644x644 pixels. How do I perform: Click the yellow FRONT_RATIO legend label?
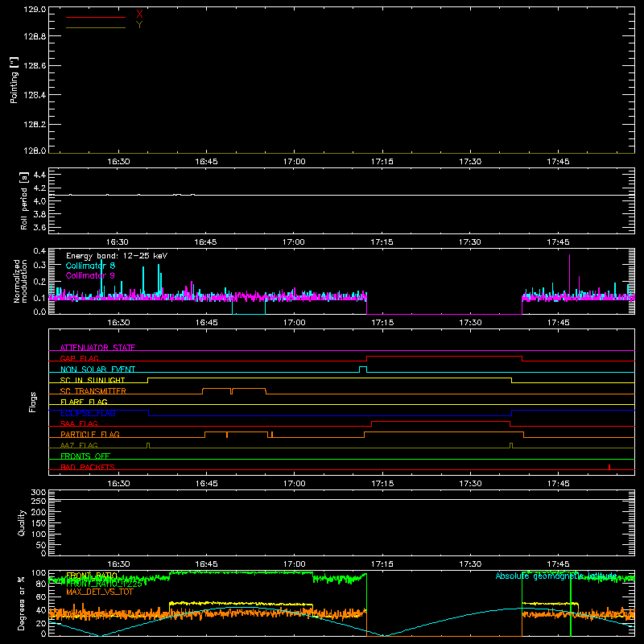click(92, 576)
